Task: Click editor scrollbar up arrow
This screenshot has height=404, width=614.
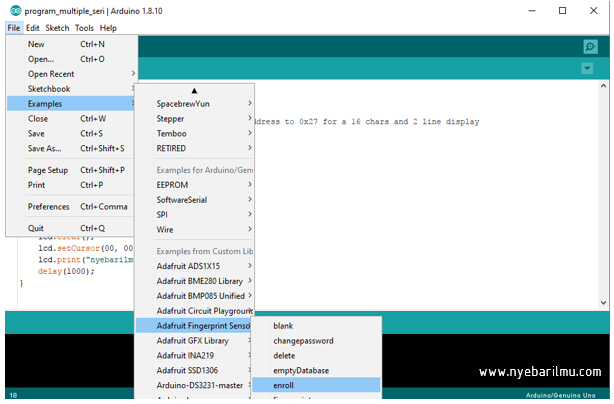Action: 603,86
